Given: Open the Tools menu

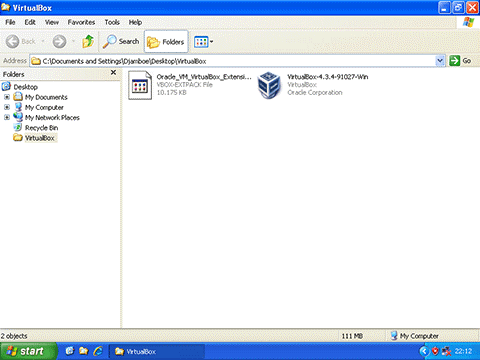Looking at the screenshot, I should coord(112,22).
